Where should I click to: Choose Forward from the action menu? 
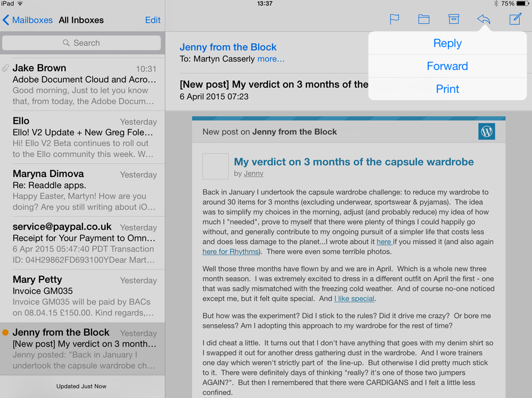point(447,66)
